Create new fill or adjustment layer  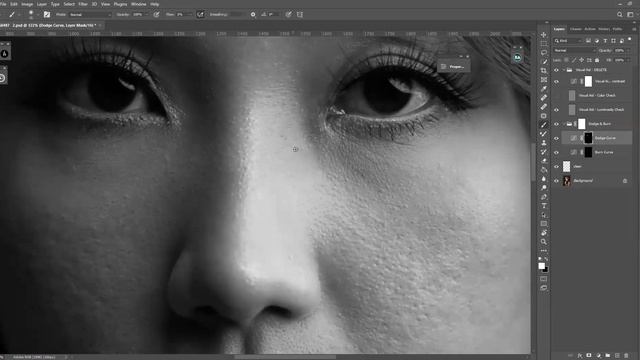click(x=598, y=356)
